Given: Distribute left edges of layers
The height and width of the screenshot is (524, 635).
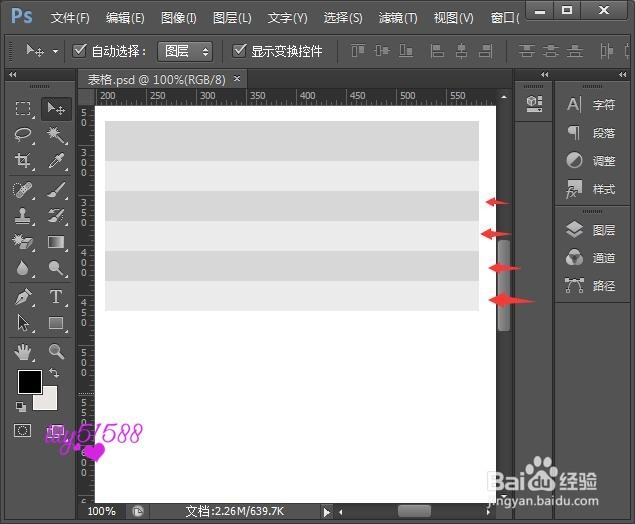Looking at the screenshot, I should [x=606, y=51].
